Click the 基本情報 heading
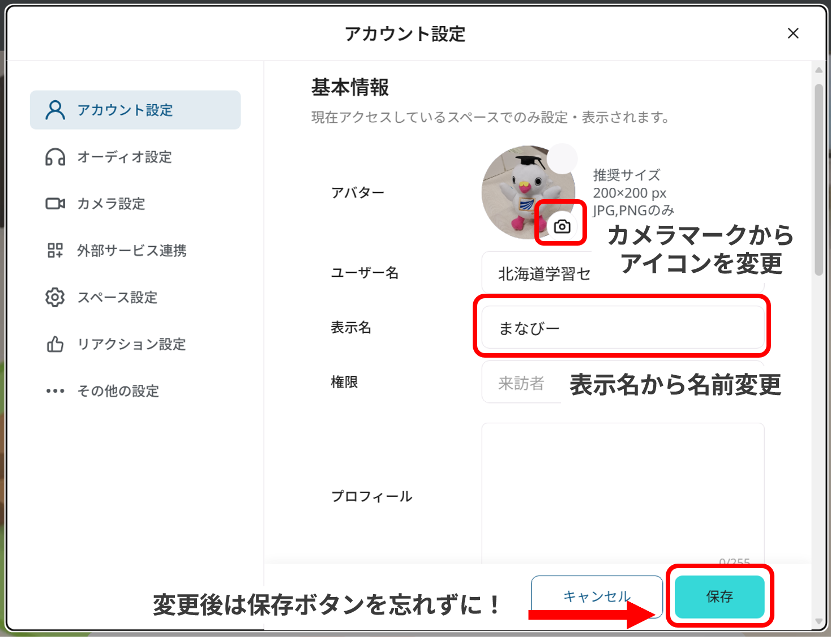This screenshot has height=644, width=831. 350,88
